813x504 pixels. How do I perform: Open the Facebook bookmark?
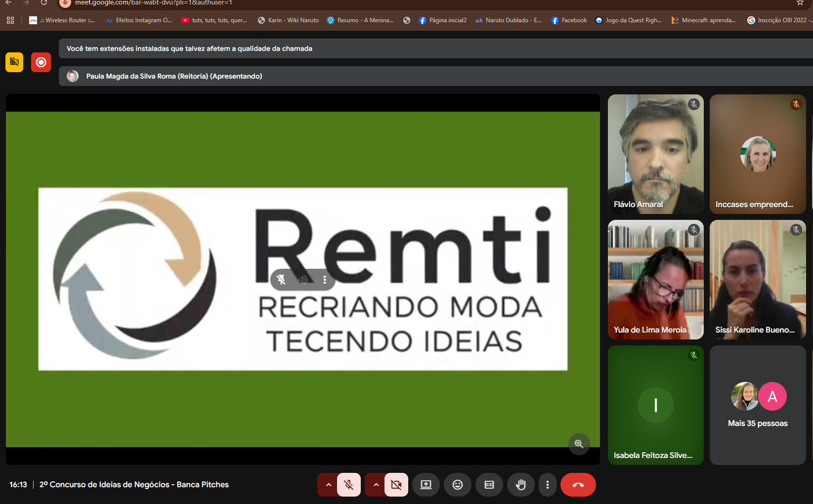(x=569, y=20)
